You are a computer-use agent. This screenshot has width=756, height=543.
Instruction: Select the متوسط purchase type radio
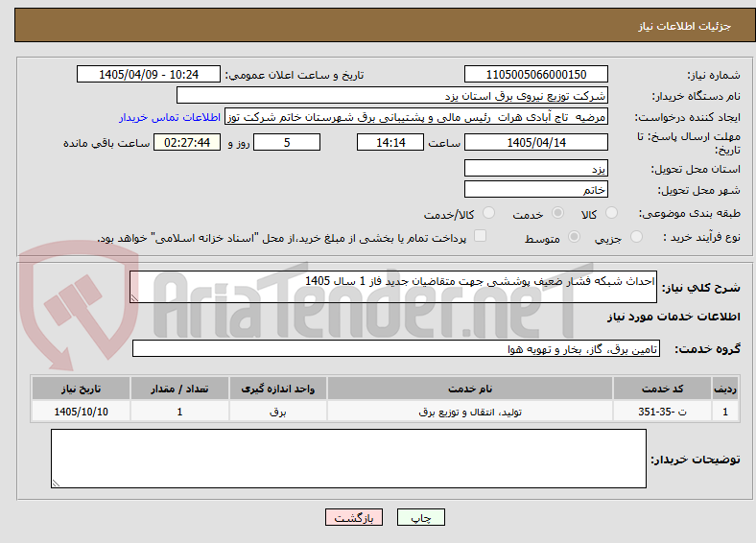(x=575, y=236)
